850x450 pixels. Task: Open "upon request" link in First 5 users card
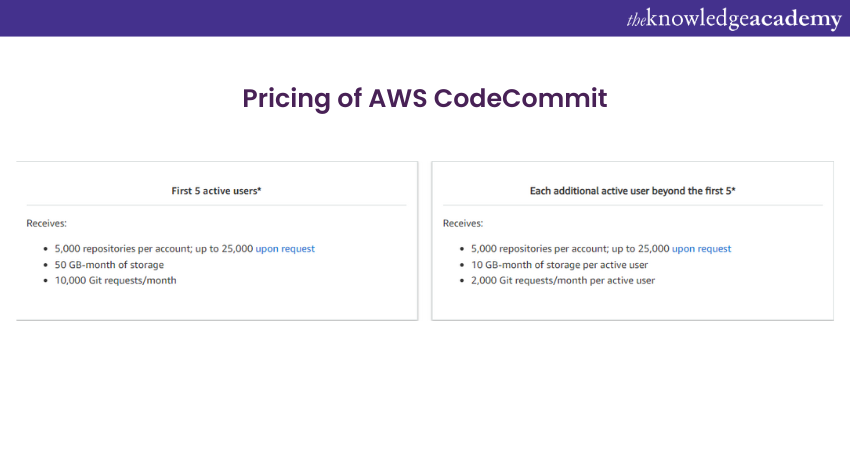pyautogui.click(x=285, y=249)
